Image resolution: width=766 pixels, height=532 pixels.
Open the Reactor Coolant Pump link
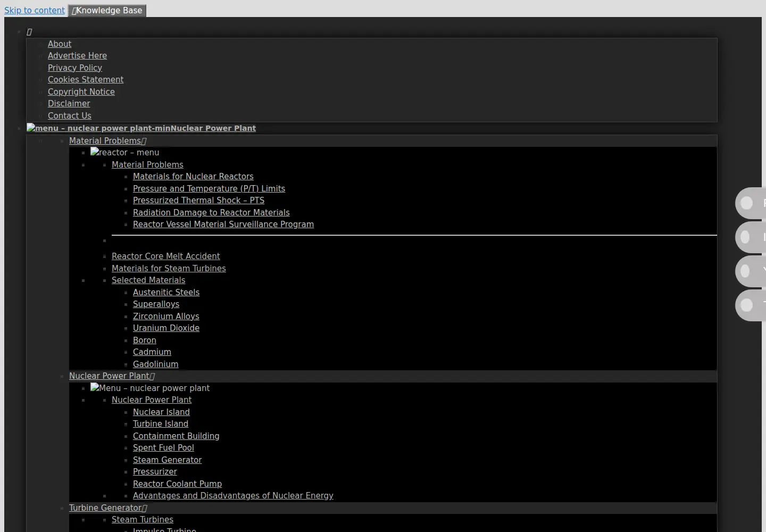coord(177,484)
